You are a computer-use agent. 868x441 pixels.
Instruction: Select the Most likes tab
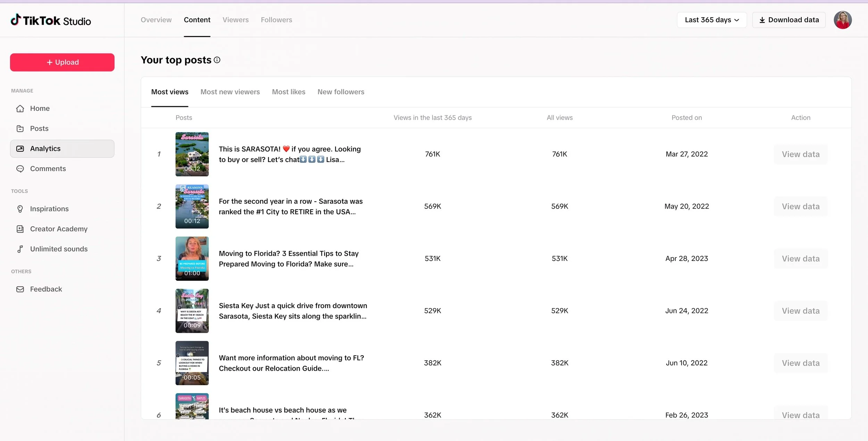289,92
